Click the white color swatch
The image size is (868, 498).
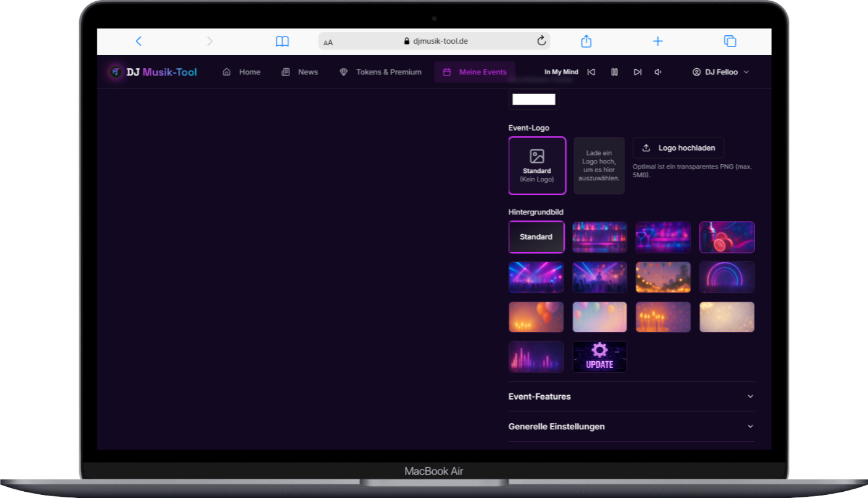pos(534,100)
